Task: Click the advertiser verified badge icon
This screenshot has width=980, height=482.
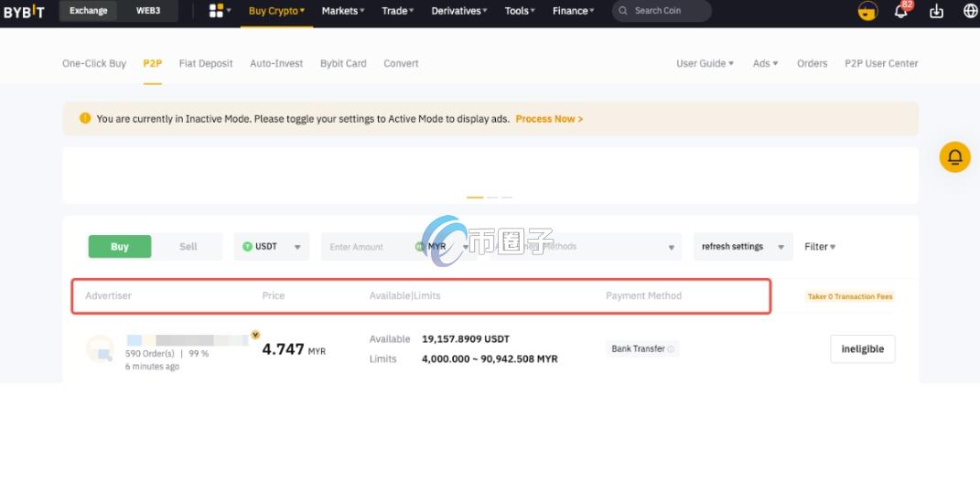Action: coord(255,335)
